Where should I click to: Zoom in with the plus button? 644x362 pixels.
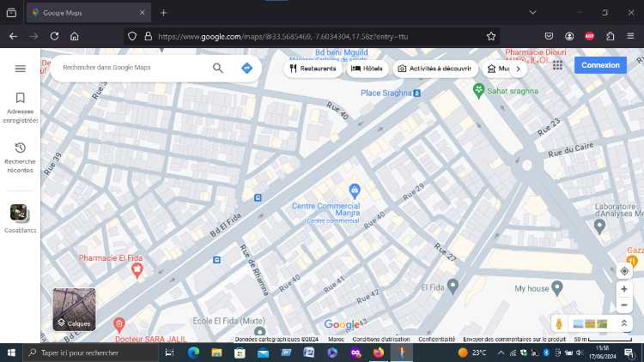pos(624,289)
